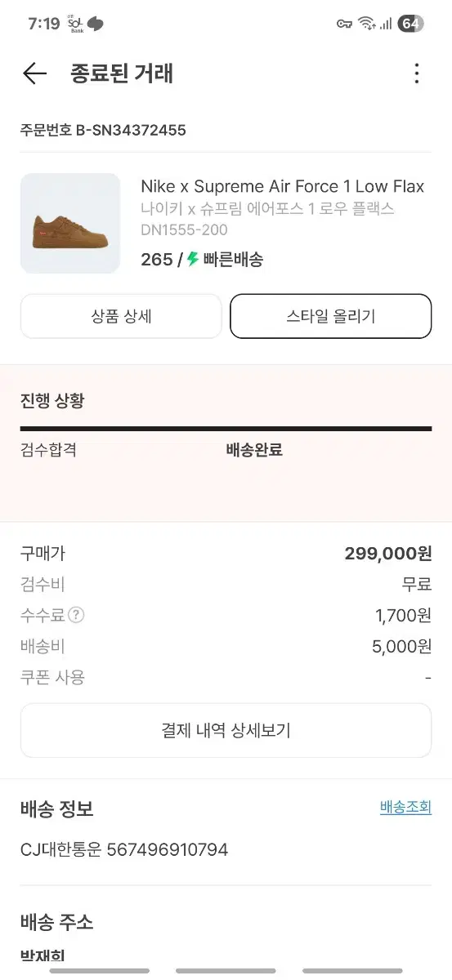Open the SOL Bank notification icon

[x=76, y=24]
